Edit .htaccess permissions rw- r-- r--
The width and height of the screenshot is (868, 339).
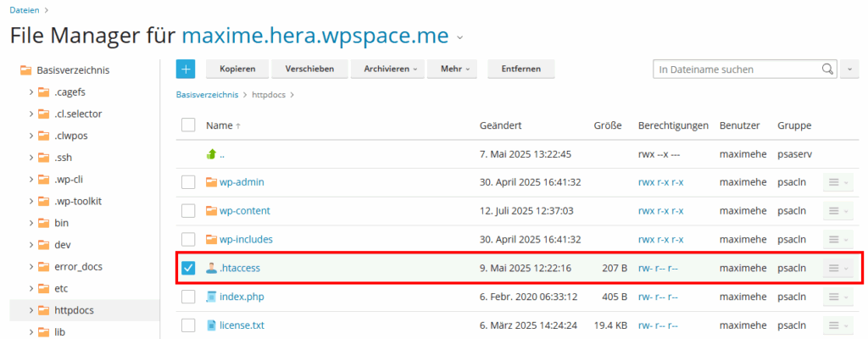pos(658,268)
